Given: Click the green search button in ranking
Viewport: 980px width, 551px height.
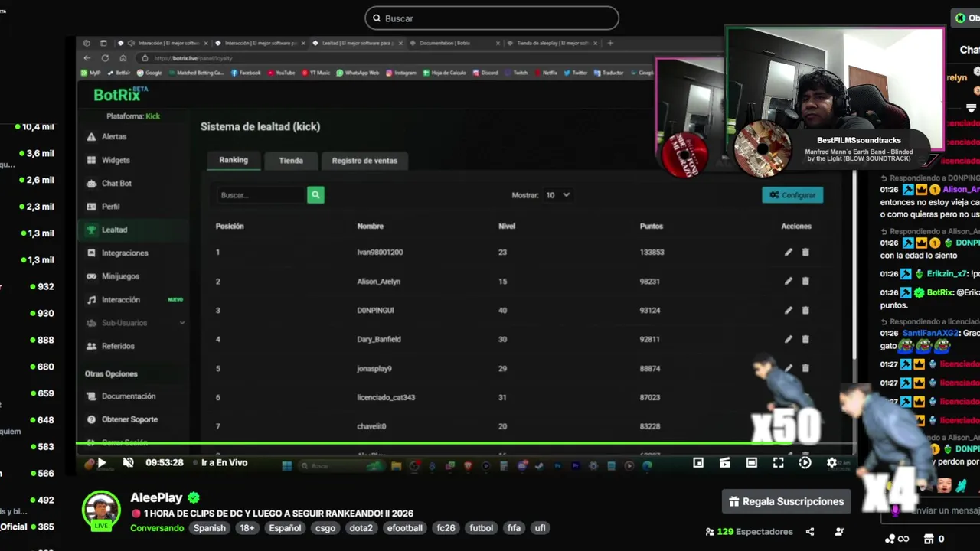Looking at the screenshot, I should click(315, 195).
